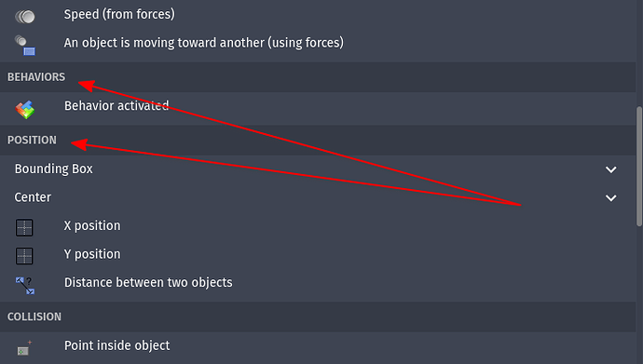The width and height of the screenshot is (643, 364).
Task: Open the Bounding Box subgroup row
Action: click(318, 169)
